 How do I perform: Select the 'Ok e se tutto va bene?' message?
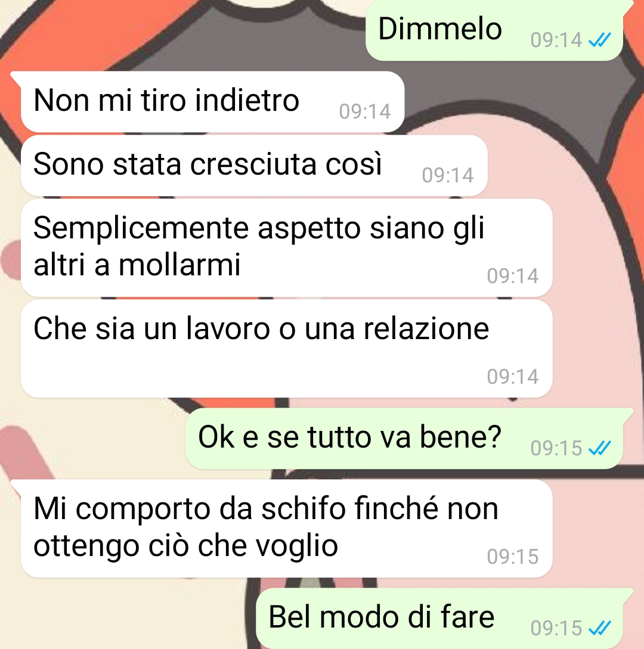point(404,438)
